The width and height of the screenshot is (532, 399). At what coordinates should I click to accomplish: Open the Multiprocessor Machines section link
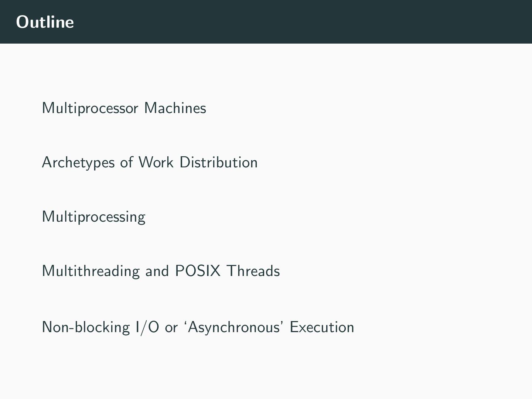click(x=124, y=108)
